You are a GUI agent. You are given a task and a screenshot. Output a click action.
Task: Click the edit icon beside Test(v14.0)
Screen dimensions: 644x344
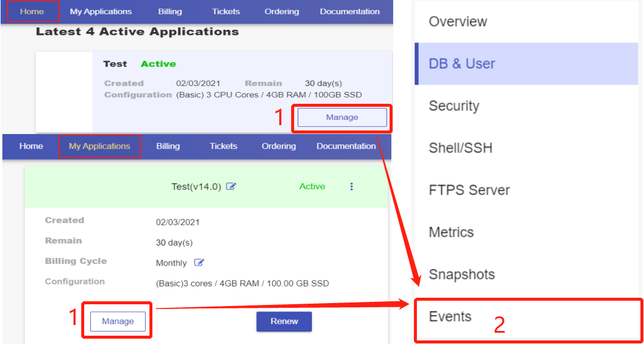[x=231, y=187]
